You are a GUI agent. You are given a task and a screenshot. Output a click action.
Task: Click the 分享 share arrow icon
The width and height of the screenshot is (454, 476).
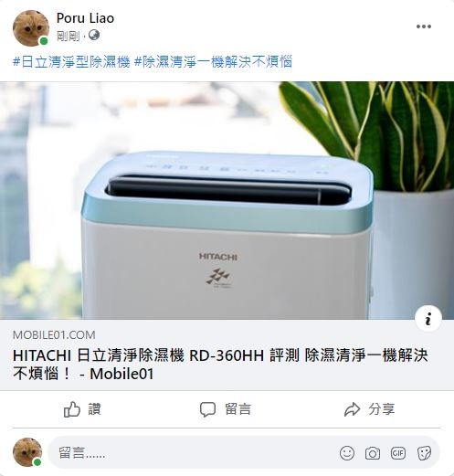tap(352, 409)
